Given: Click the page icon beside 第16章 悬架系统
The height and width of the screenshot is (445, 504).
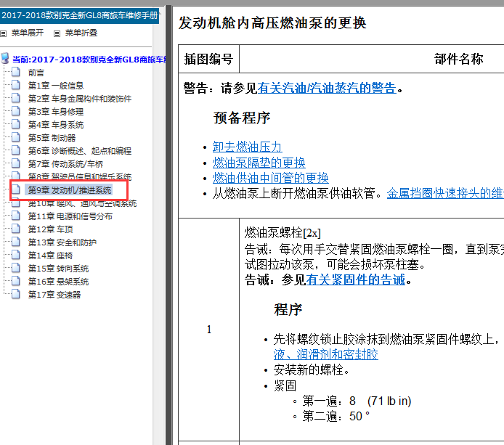Looking at the screenshot, I should 16,281.
